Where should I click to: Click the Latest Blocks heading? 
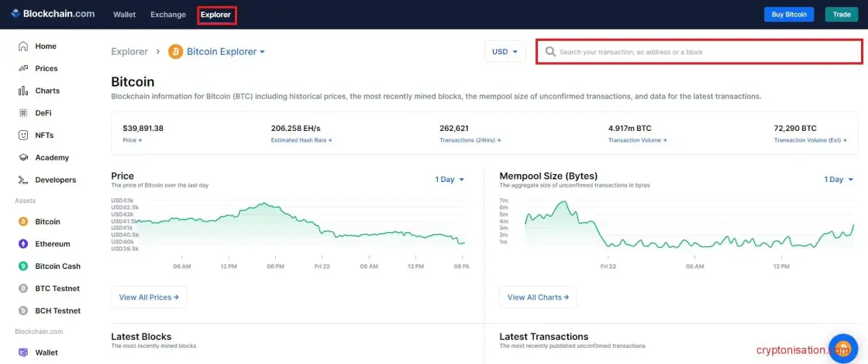pyautogui.click(x=141, y=336)
